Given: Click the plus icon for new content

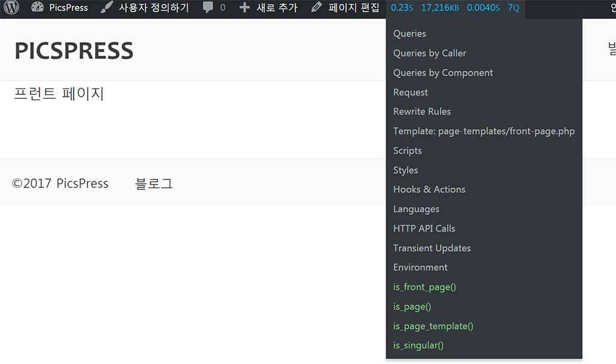Looking at the screenshot, I should pyautogui.click(x=245, y=7).
